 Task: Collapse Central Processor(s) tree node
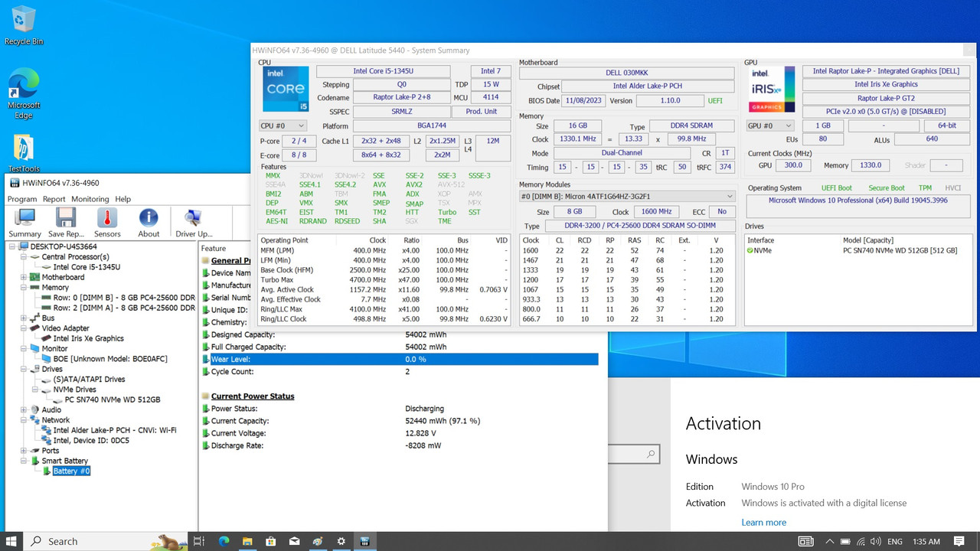(x=24, y=257)
